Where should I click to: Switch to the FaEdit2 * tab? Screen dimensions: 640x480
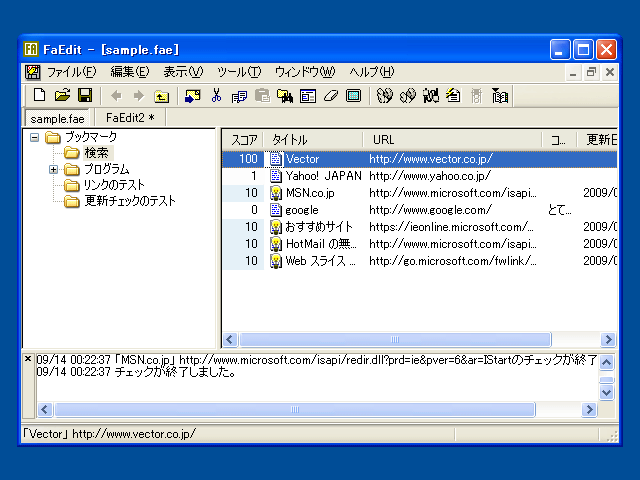pos(130,118)
